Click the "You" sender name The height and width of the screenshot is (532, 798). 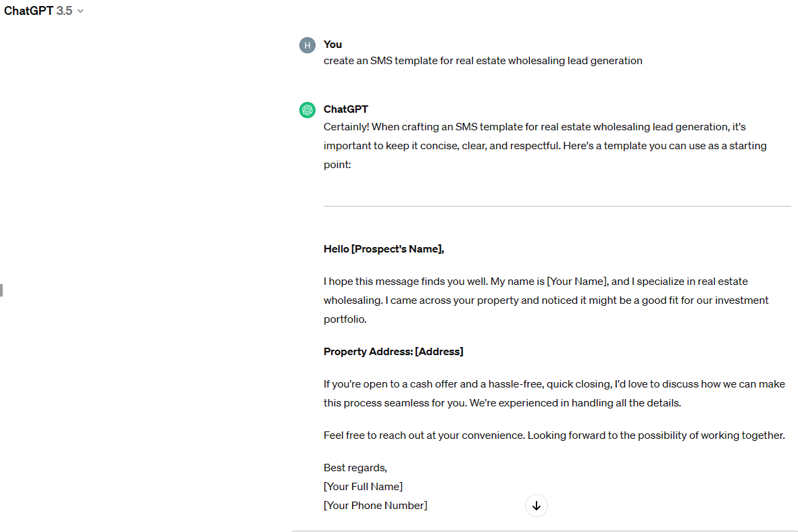(332, 45)
